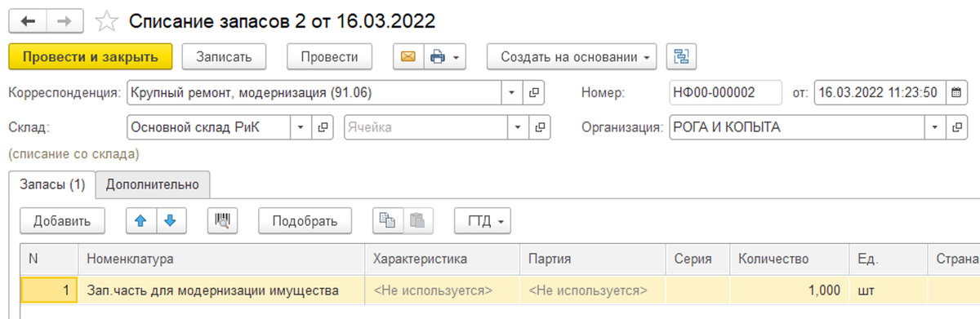
Task: Select the Запасы (1) tab
Action: [x=52, y=184]
